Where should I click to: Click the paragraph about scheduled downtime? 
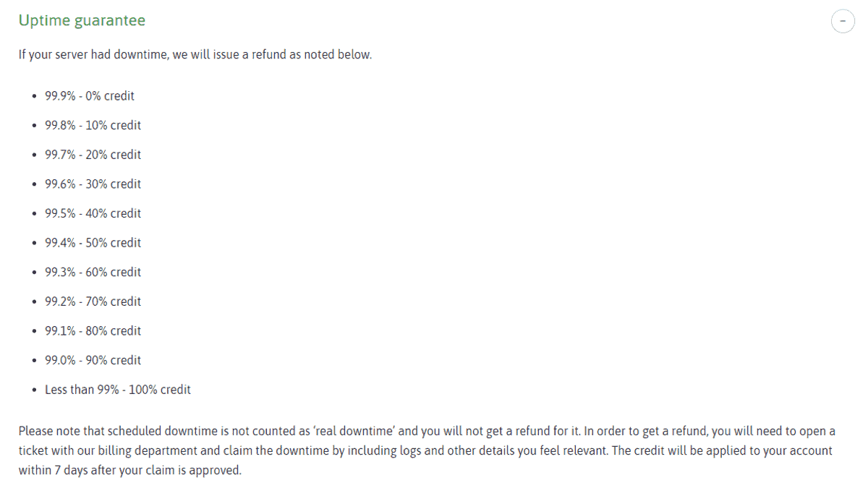tap(425, 450)
